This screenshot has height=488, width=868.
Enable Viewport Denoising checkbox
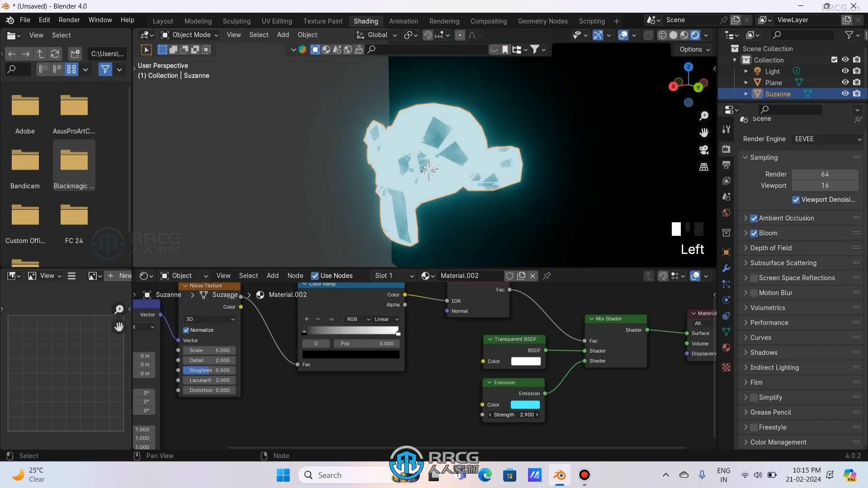tap(796, 199)
